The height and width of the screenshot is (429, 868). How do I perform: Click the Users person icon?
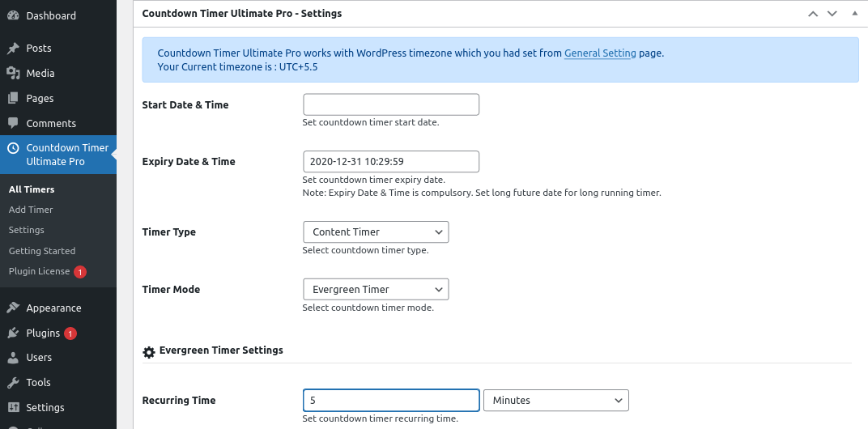(13, 358)
